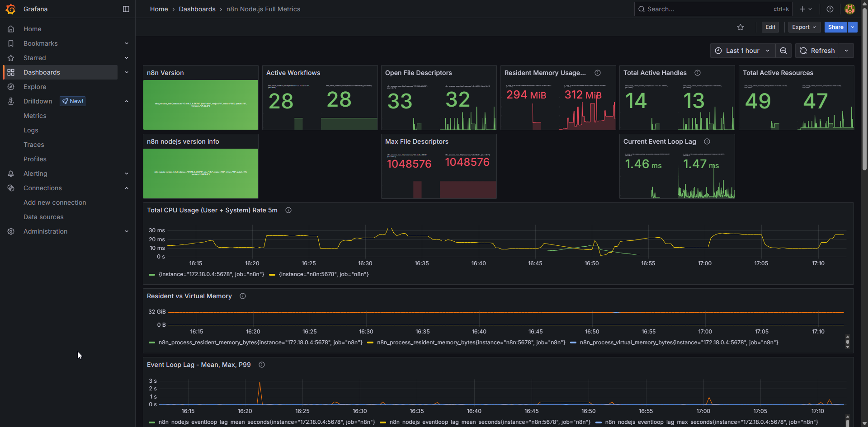This screenshot has height=427, width=868.
Task: Expand the Administration section chevron
Action: (127, 231)
